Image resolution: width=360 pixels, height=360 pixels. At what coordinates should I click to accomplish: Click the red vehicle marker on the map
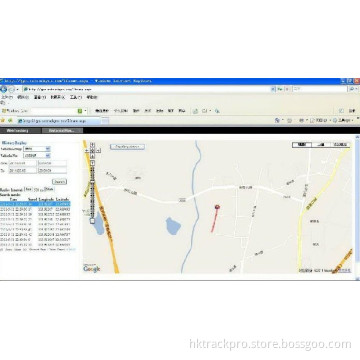[x=217, y=207]
